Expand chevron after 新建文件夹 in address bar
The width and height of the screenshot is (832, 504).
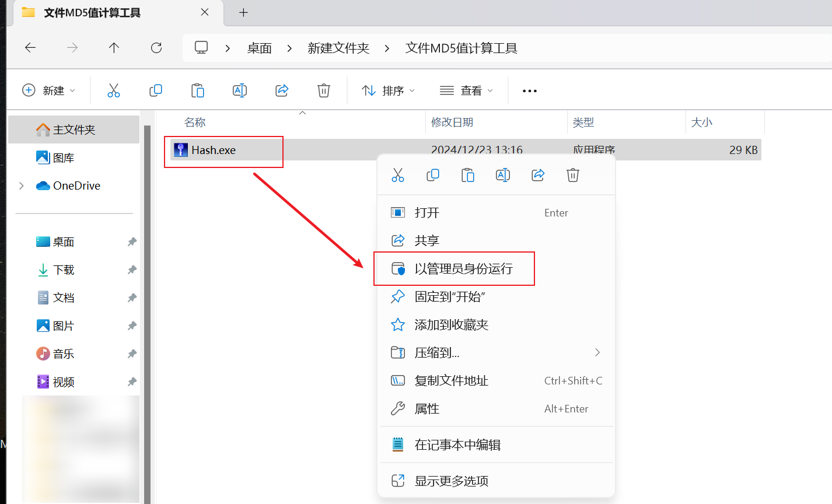pyautogui.click(x=387, y=48)
